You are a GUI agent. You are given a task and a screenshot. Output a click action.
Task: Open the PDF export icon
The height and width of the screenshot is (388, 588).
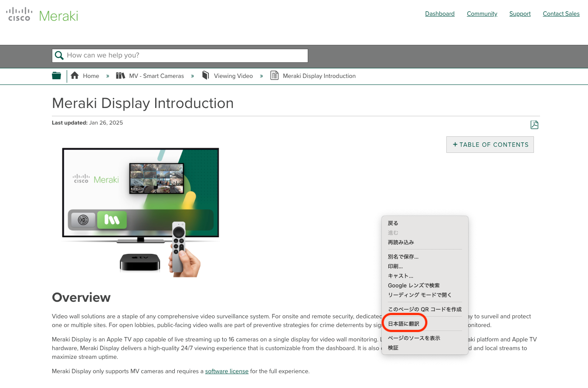534,125
